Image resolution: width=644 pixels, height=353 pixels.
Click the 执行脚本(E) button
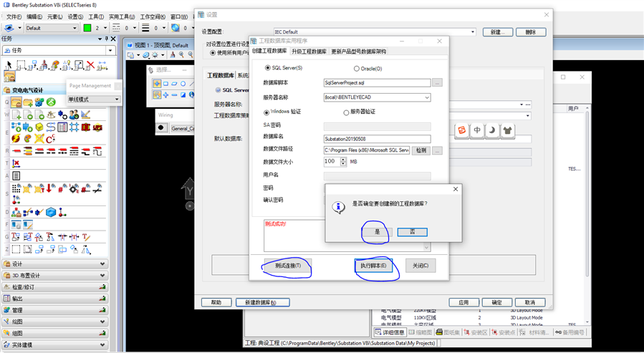tap(373, 266)
